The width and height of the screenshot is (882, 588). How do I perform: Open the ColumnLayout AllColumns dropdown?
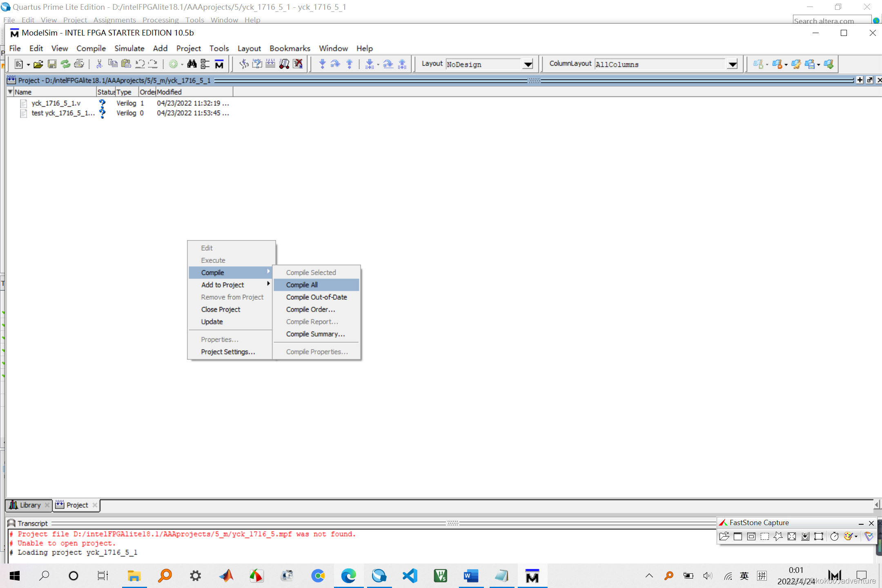point(733,64)
